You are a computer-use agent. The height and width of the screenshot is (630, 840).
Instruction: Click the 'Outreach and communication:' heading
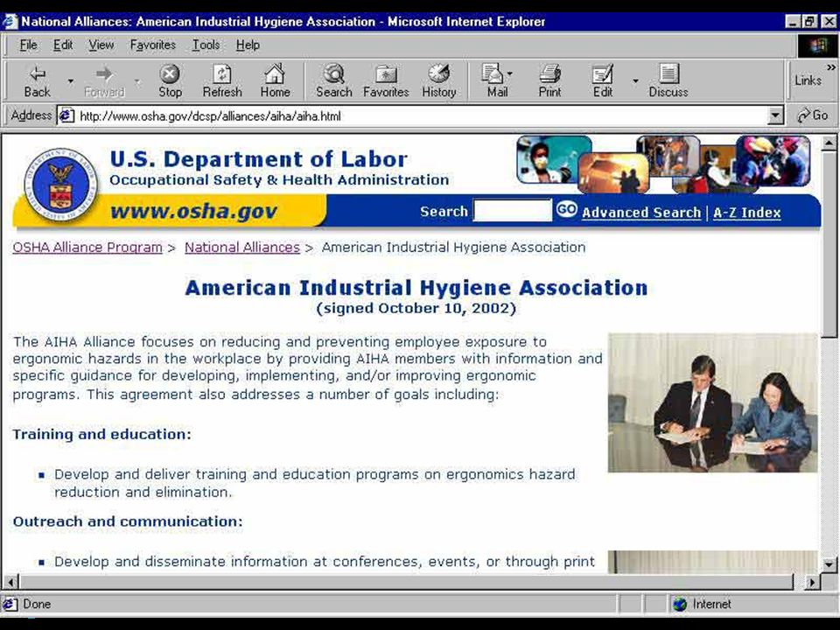click(x=128, y=521)
